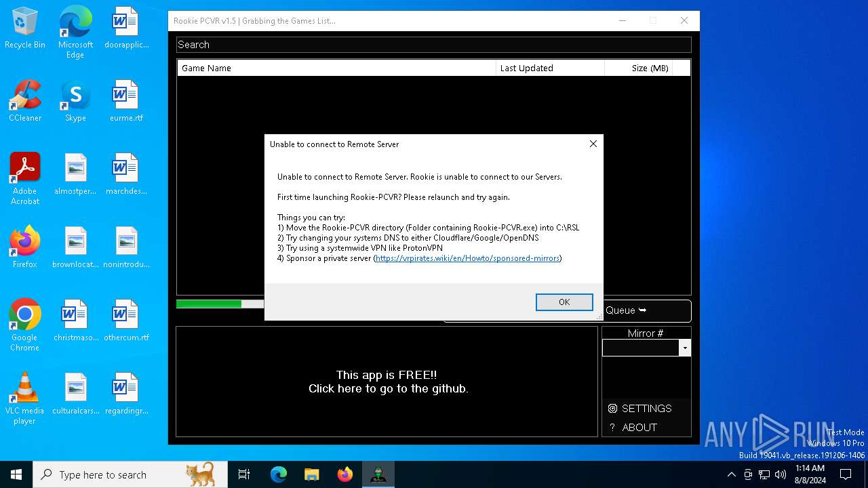Screen dimensions: 868x488
Task: Show hidden system tray icons
Action: [731, 474]
